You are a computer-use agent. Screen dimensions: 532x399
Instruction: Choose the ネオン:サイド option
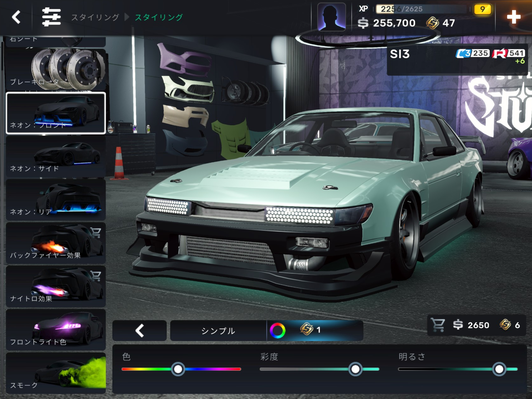(56, 156)
